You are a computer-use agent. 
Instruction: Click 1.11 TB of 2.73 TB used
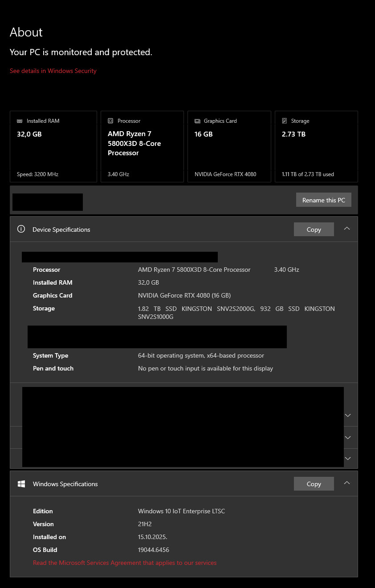click(x=308, y=174)
